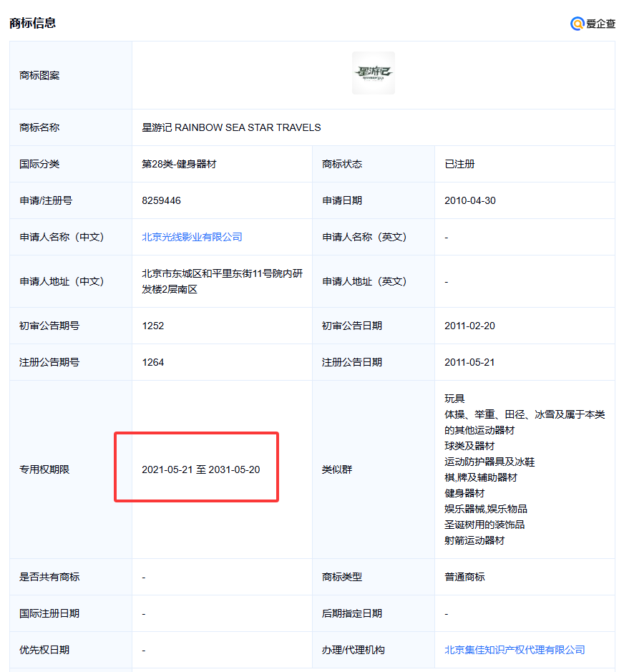Image resolution: width=624 pixels, height=672 pixels.
Task: Click the 申请人地址（英文） label
Action: point(364,281)
